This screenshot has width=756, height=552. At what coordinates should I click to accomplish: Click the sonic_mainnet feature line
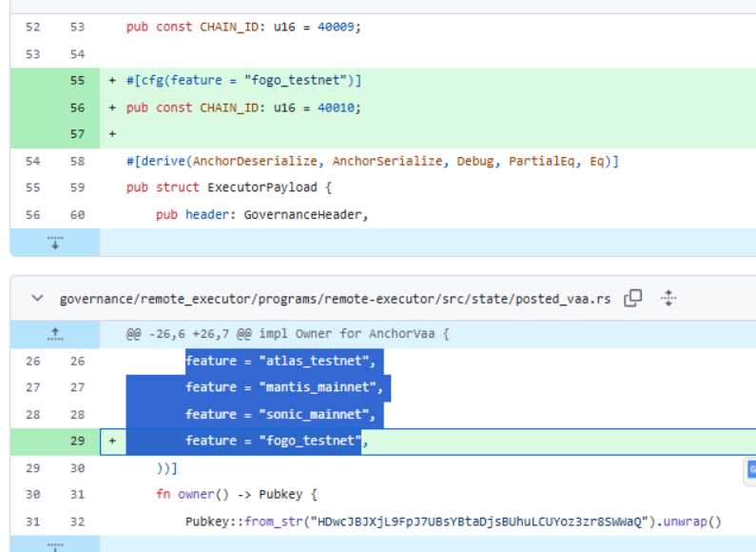[281, 415]
